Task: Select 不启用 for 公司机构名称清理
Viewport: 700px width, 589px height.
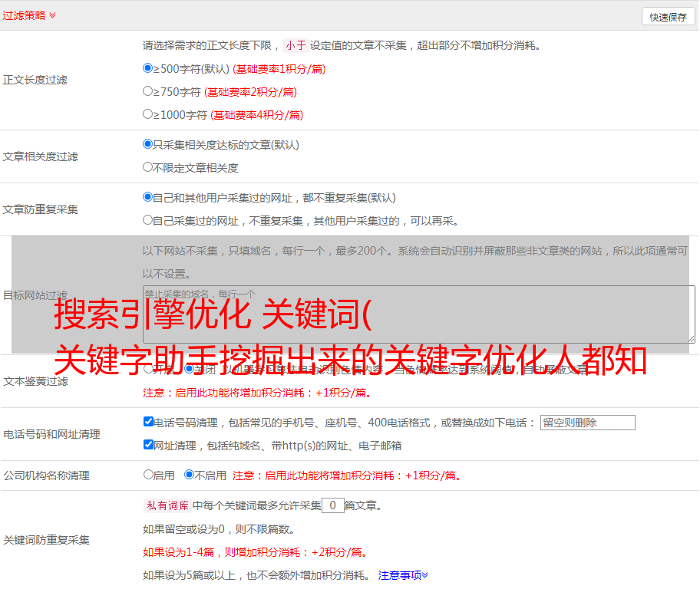Action: point(190,475)
